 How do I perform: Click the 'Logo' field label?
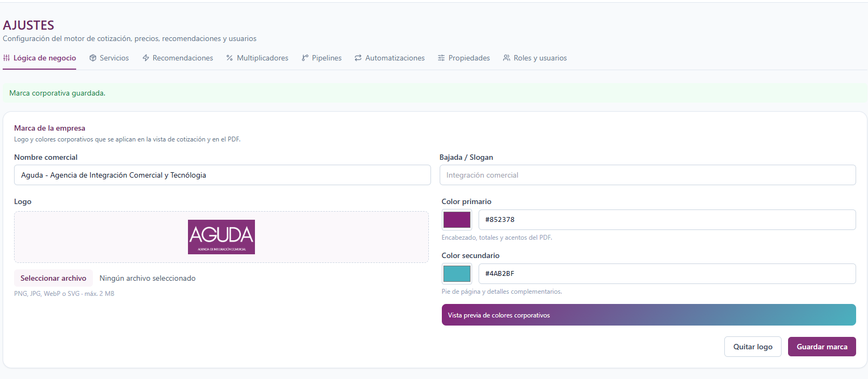pyautogui.click(x=23, y=201)
